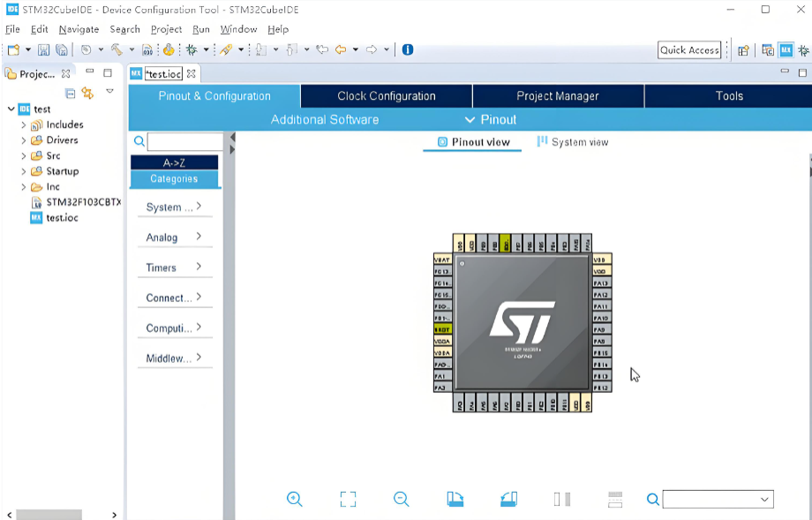Toggle Link with Editor in Project Explorer
Screen dimensions: 812x520
pyautogui.click(x=87, y=94)
